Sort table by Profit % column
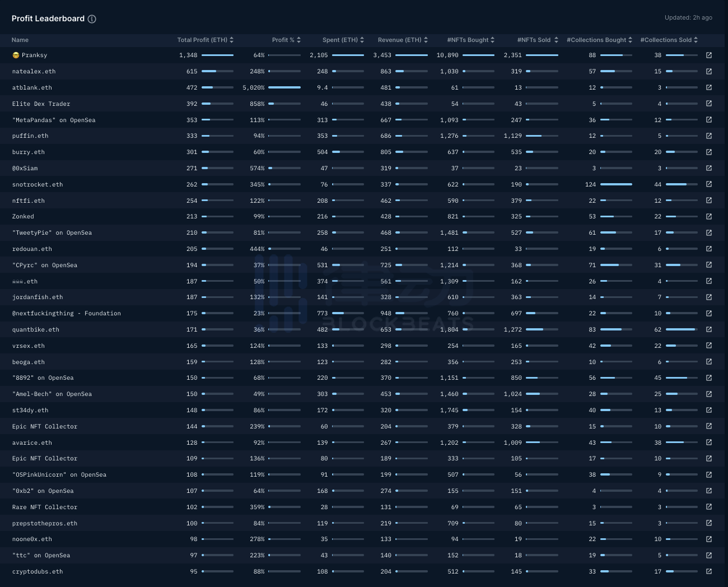The height and width of the screenshot is (587, 728). pos(286,40)
